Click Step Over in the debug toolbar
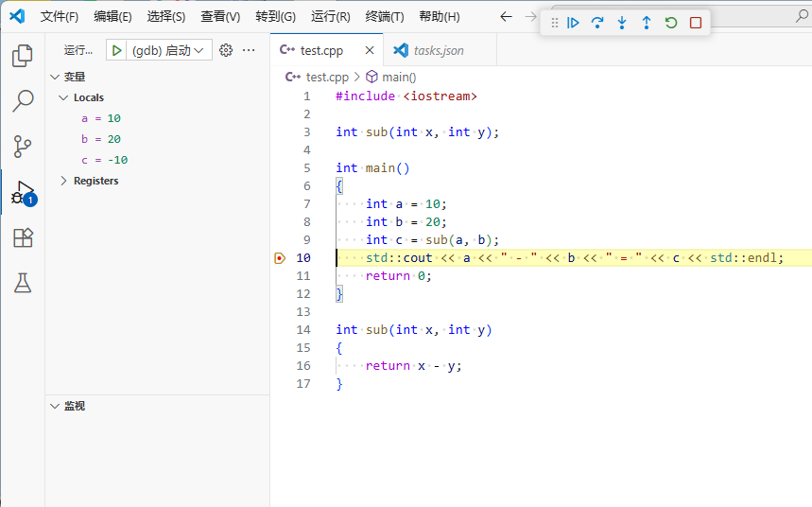Screen dimensions: 812x507 597,23
